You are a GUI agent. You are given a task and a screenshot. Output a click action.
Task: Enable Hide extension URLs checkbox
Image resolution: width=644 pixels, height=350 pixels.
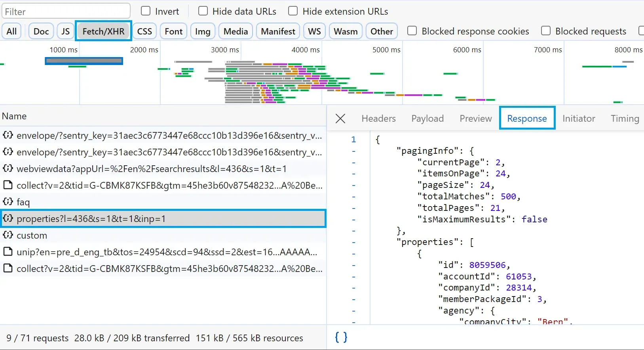tap(293, 11)
